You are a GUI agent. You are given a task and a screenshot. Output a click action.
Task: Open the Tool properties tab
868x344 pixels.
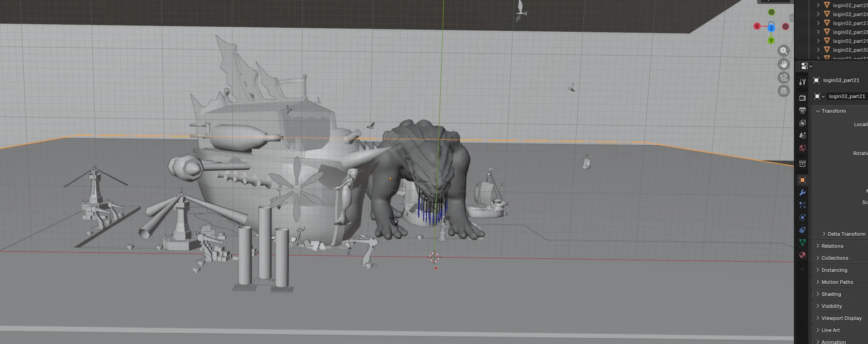(802, 82)
